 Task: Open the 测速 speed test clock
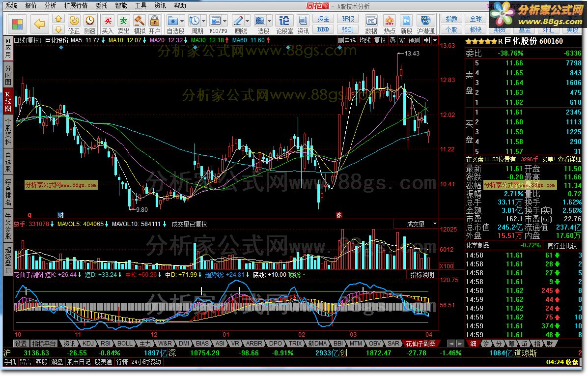(x=89, y=24)
